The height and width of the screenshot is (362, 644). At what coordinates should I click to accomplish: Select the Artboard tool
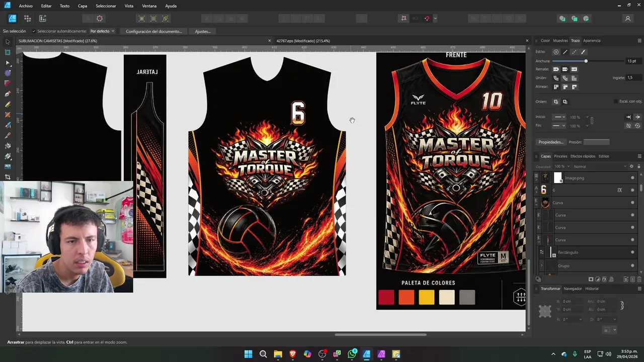pos(8,52)
